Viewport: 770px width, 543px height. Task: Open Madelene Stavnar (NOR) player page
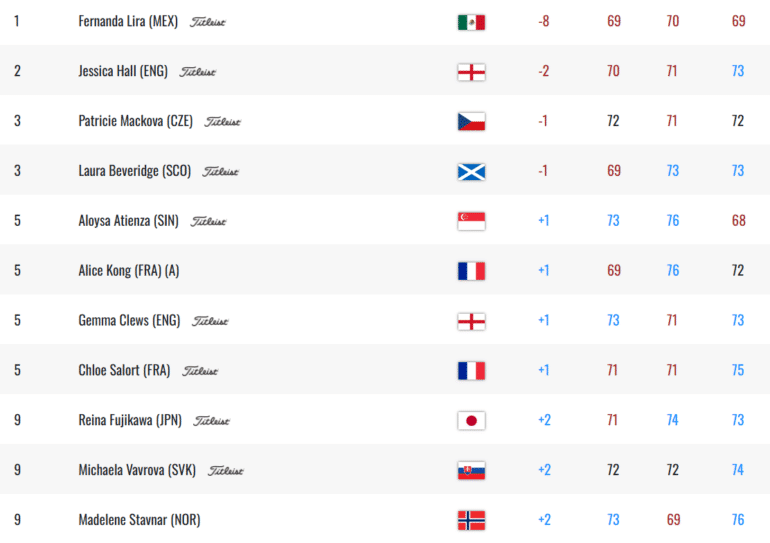[x=139, y=520]
